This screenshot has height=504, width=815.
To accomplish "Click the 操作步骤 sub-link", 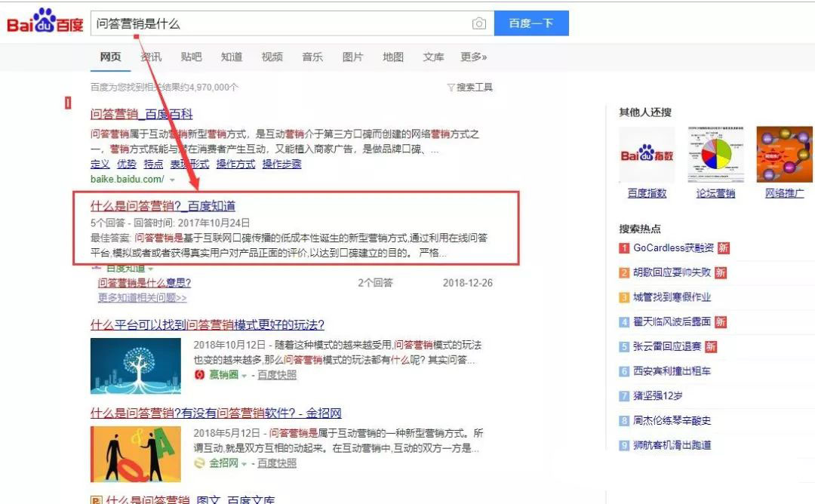I will (x=281, y=164).
